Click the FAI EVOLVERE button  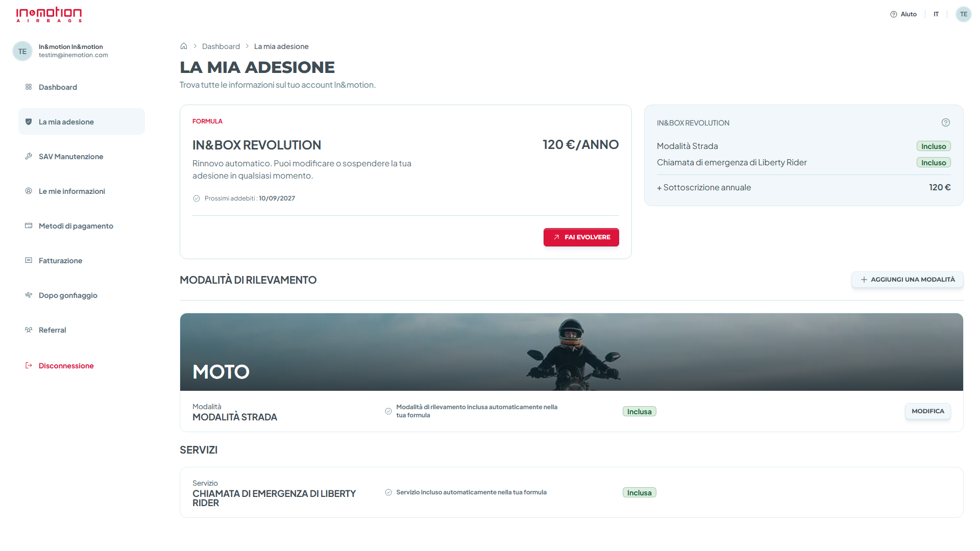[x=581, y=237]
